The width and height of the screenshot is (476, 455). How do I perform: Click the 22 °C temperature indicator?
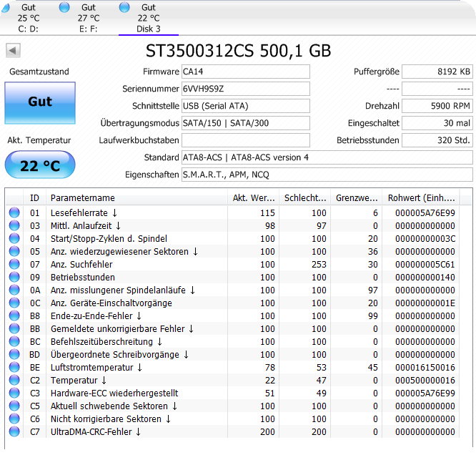coord(40,166)
